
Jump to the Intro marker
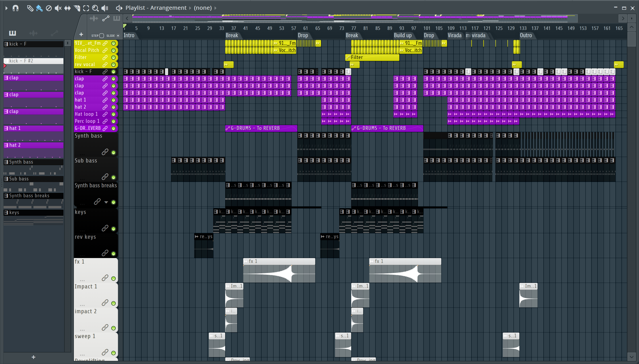pyautogui.click(x=129, y=35)
